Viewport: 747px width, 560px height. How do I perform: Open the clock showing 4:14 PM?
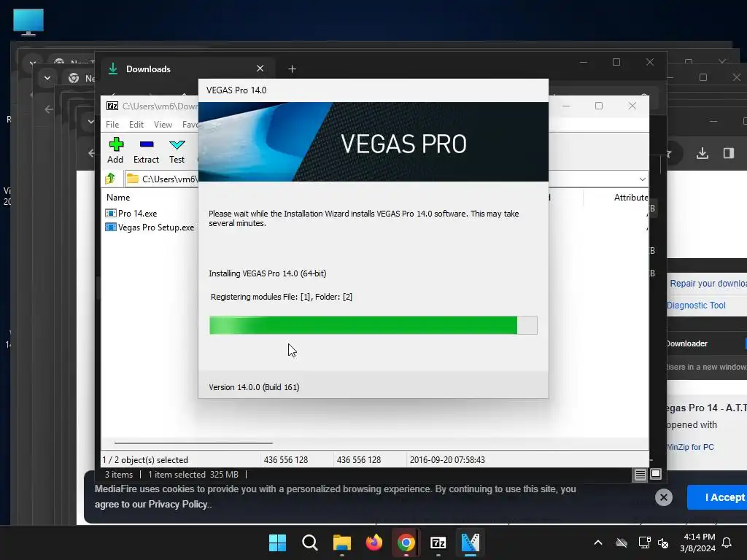click(x=697, y=542)
